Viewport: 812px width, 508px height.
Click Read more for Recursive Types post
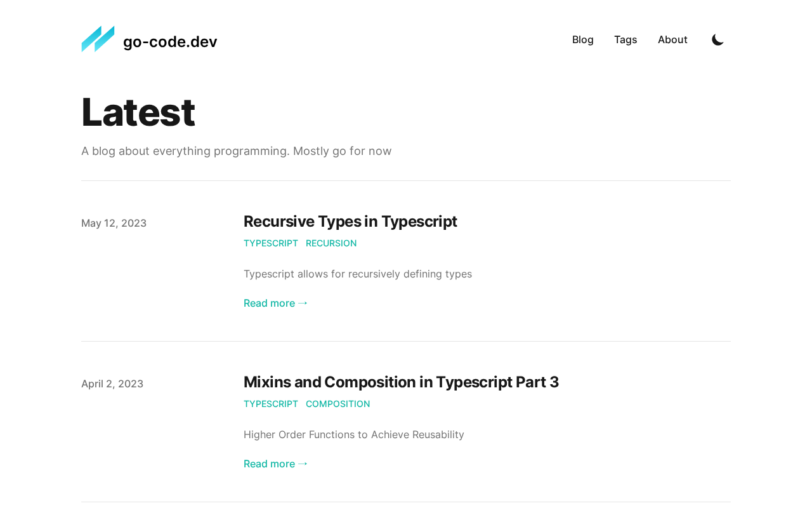coord(275,304)
